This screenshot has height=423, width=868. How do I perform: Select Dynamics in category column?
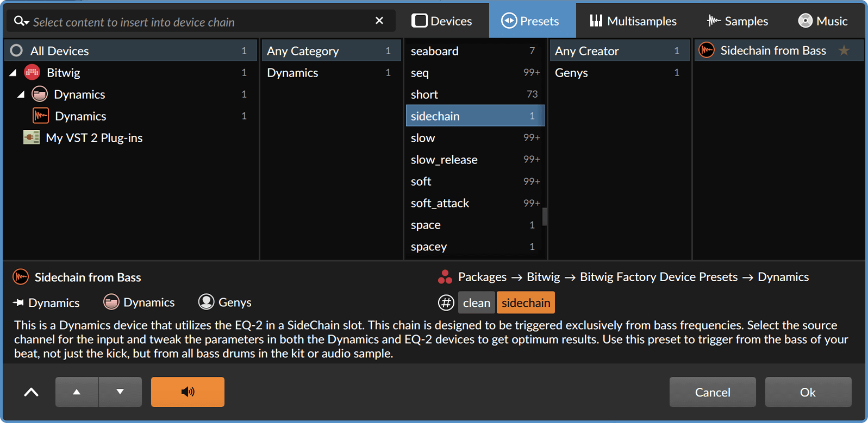coord(330,72)
